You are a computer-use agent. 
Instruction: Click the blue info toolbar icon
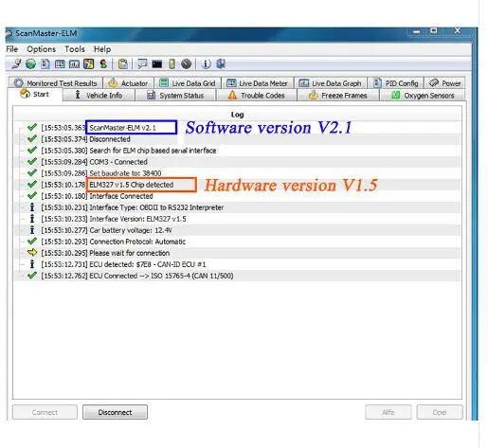(206, 64)
